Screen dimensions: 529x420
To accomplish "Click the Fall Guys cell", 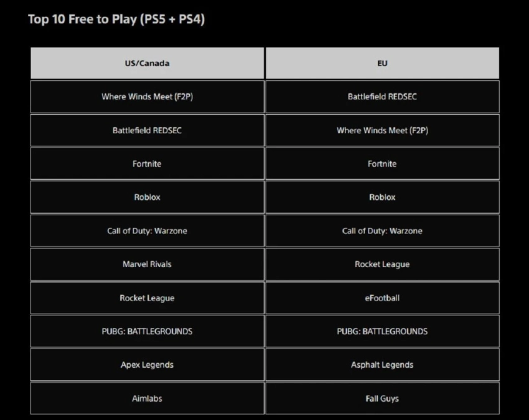I will 382,398.
